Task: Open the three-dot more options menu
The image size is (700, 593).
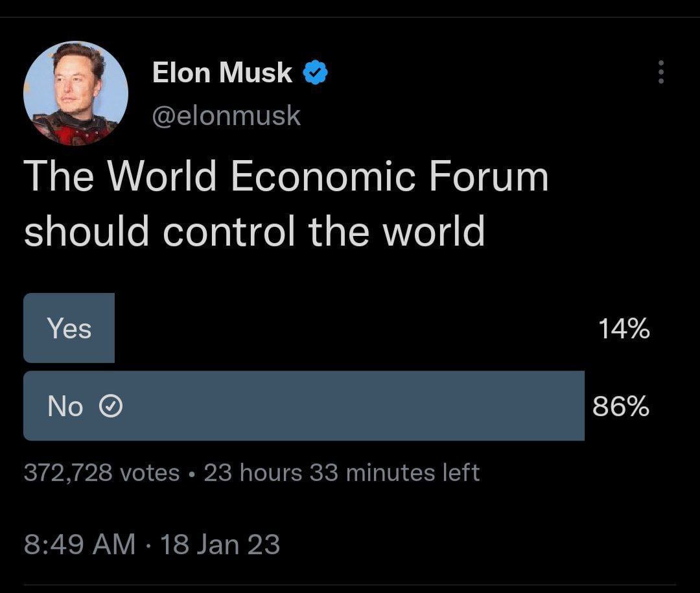Action: point(661,72)
